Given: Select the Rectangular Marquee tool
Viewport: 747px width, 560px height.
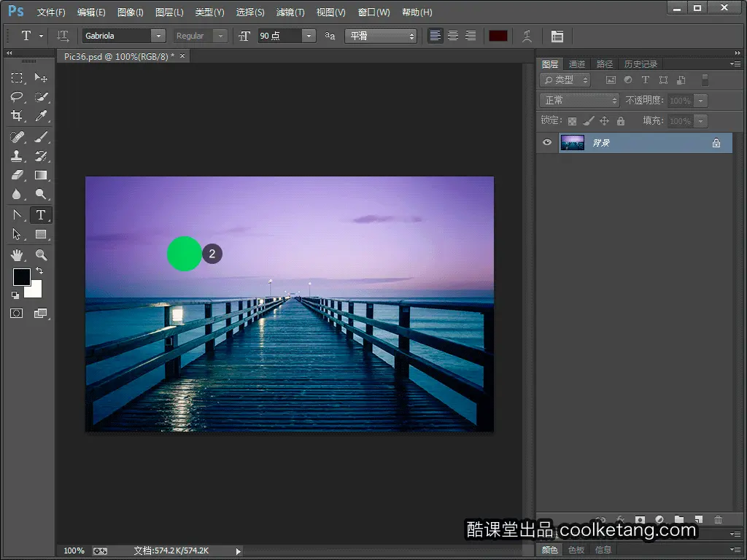Looking at the screenshot, I should [x=18, y=77].
